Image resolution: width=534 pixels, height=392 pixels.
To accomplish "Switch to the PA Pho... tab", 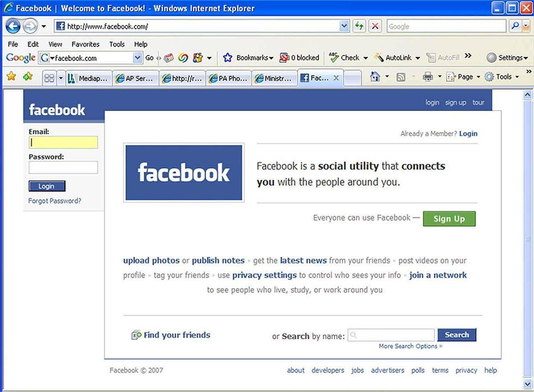I will point(228,78).
